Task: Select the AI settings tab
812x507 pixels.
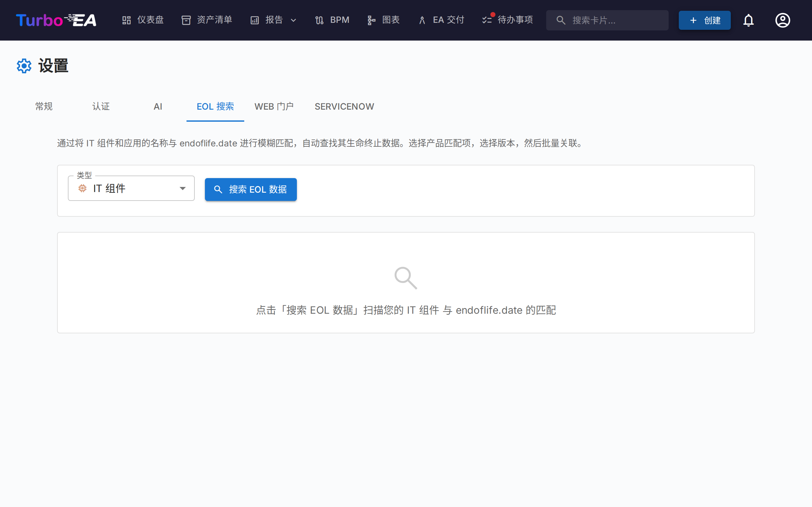Action: [x=158, y=106]
